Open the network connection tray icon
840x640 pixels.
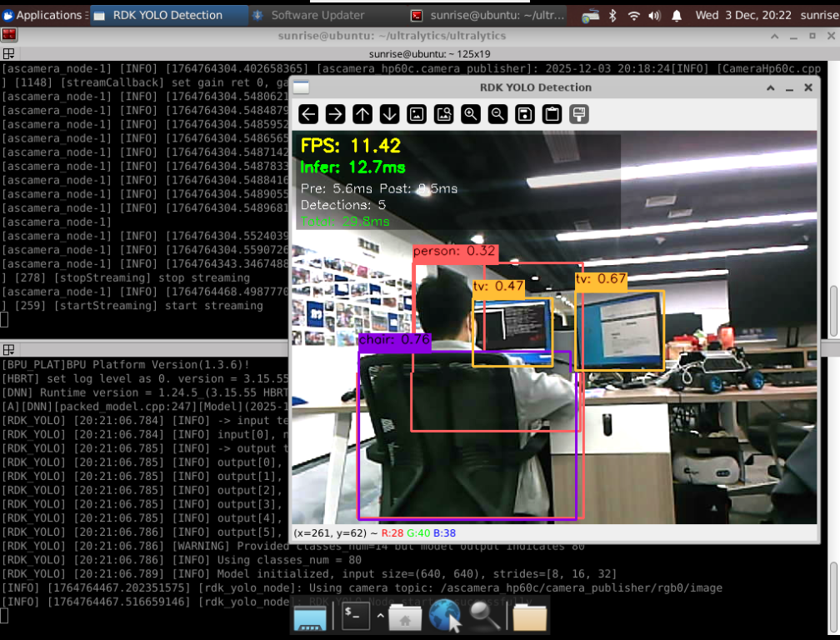click(x=590, y=16)
